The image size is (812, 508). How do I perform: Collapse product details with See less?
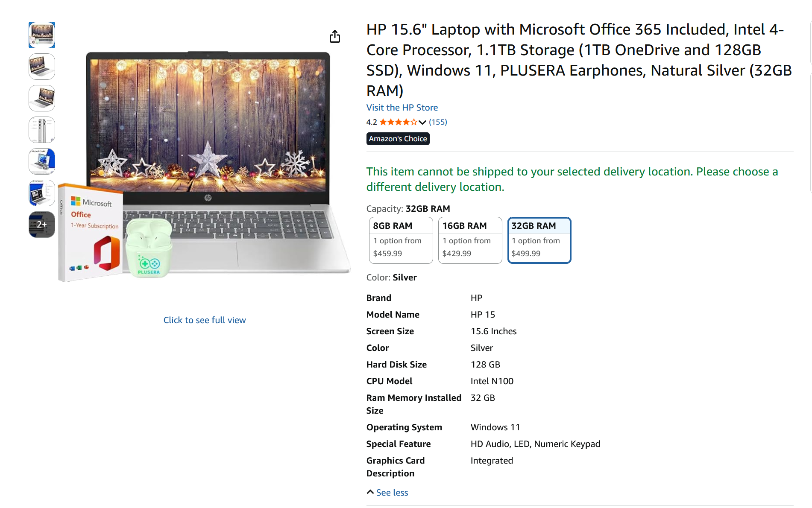coord(392,493)
